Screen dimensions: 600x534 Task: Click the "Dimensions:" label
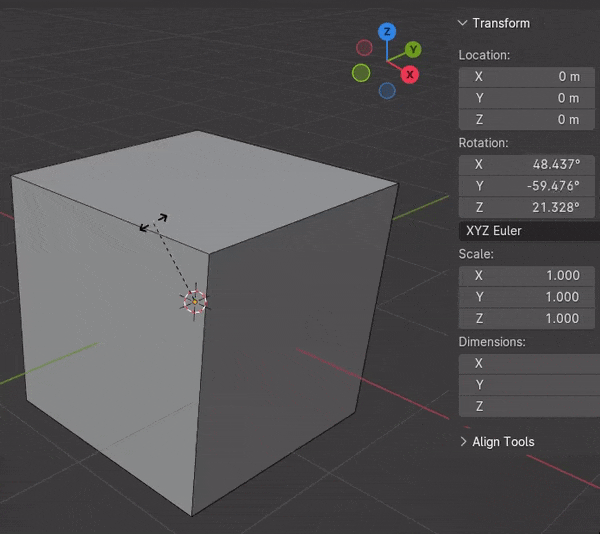click(x=492, y=342)
